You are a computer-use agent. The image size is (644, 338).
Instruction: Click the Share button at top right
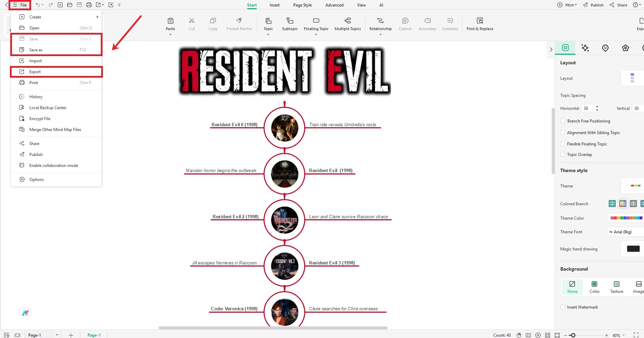pos(618,5)
